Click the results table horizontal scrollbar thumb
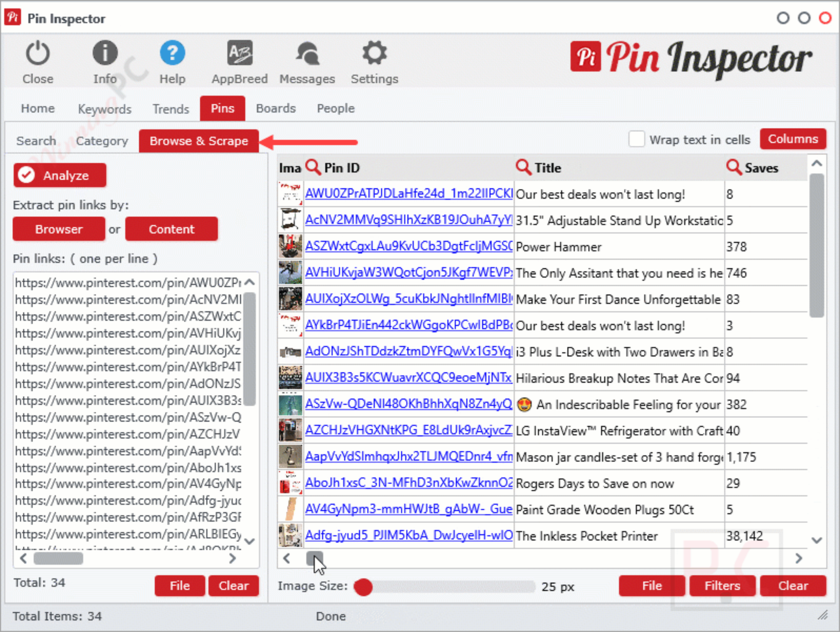Viewport: 840px width, 632px height. coord(315,558)
